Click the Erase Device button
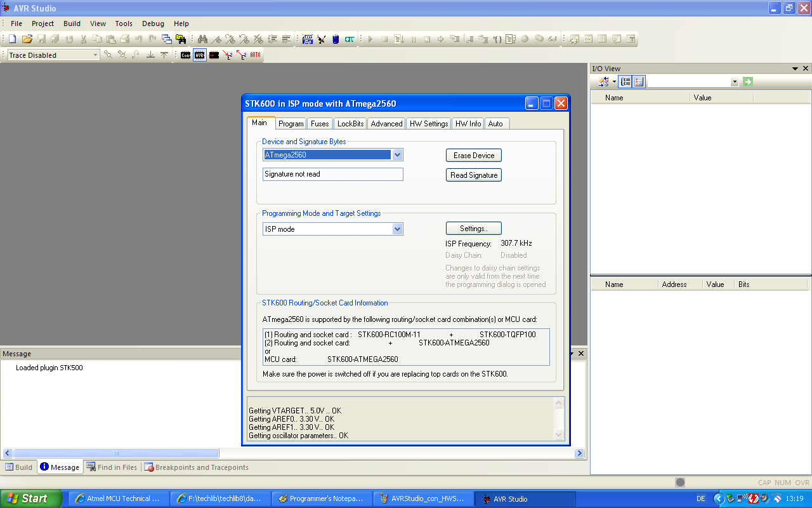812x508 pixels. pos(474,156)
